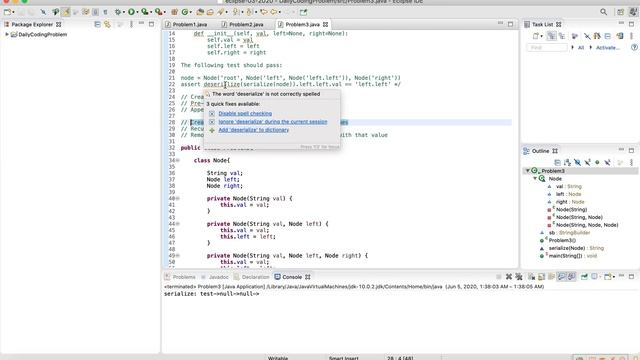This screenshot has height=360, width=640.
Task: Collapse the Problem3 node in Outline
Action: (x=528, y=171)
